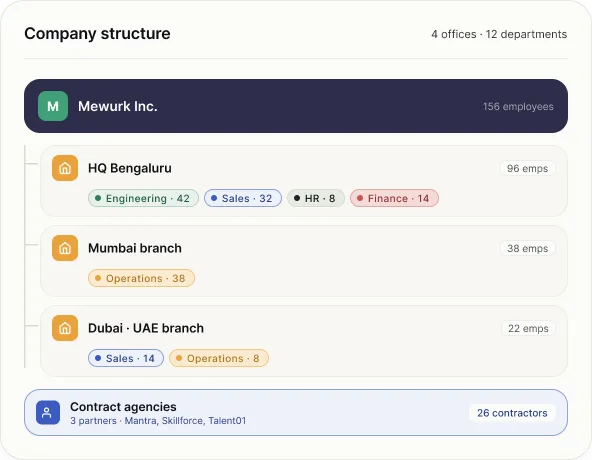Open the Mewurk Inc. company name
592x460 pixels.
[x=118, y=107]
